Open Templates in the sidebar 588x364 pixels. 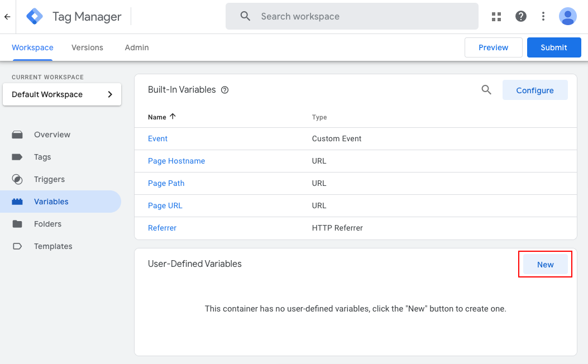pos(53,246)
